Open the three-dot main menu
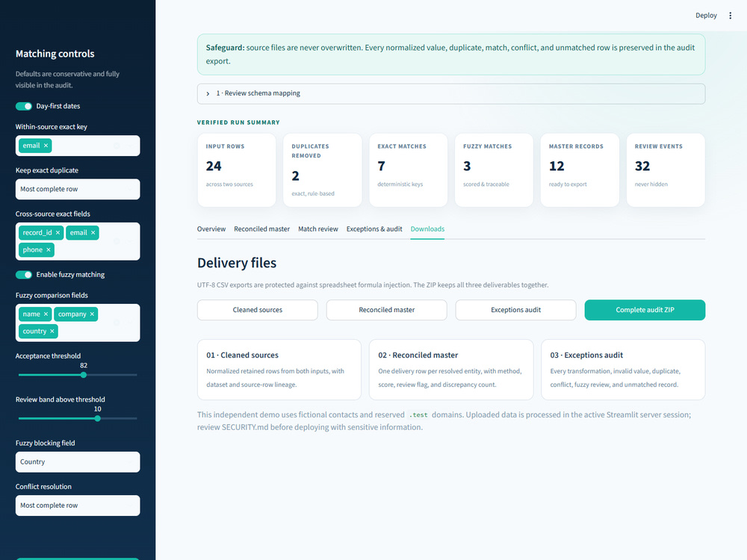Image resolution: width=747 pixels, height=560 pixels. (730, 16)
